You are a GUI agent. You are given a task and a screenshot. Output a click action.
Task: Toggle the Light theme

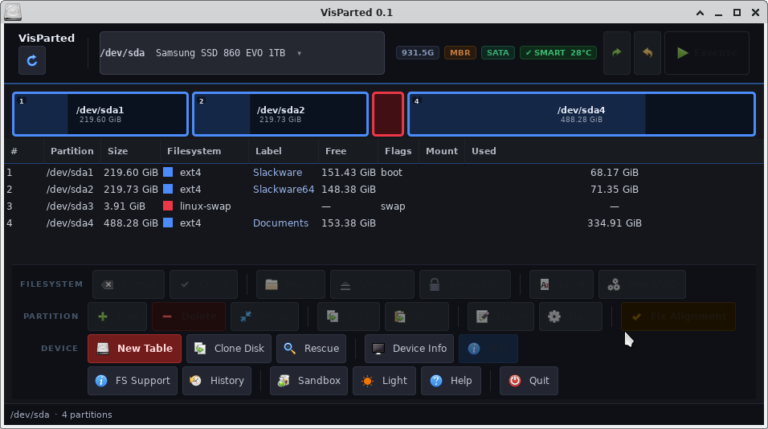pos(384,381)
